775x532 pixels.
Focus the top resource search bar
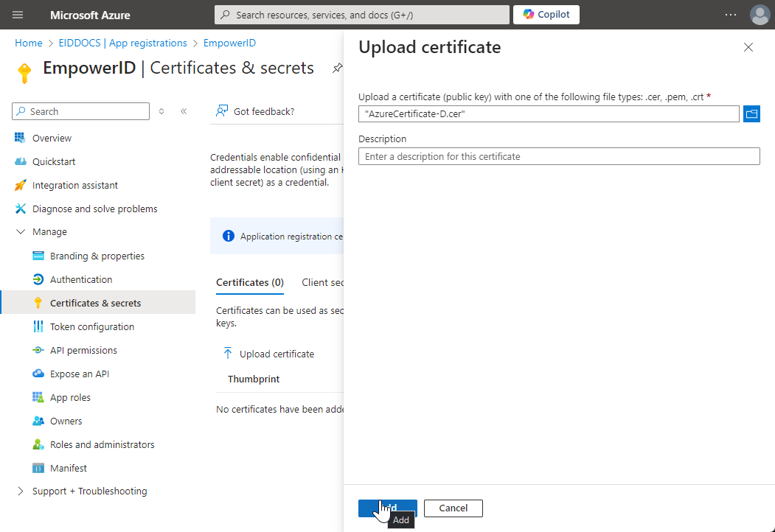click(361, 15)
